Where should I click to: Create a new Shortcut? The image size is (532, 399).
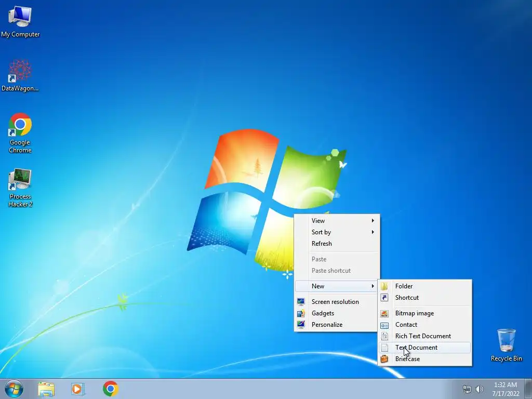coord(424,298)
